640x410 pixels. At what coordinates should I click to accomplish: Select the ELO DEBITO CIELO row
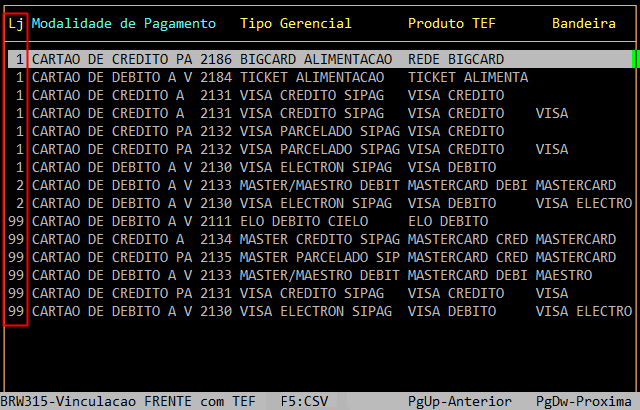tap(320, 221)
